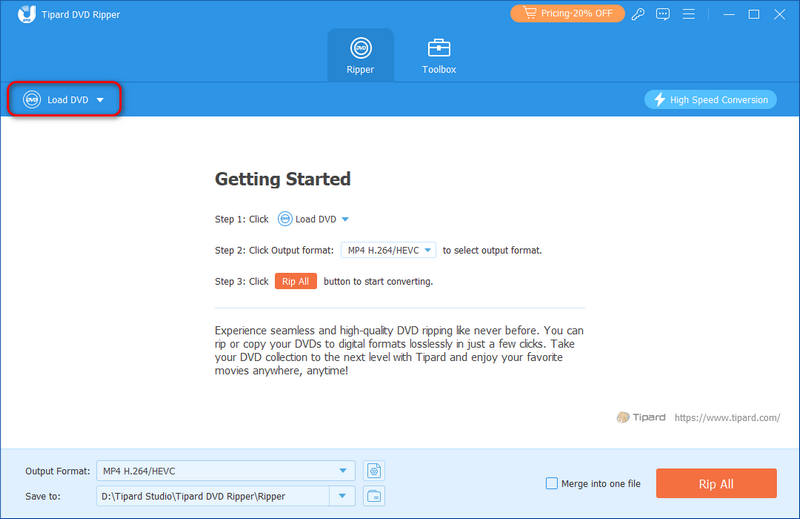Toggle High Speed Conversion
Viewport: 800px width, 519px height.
point(710,100)
